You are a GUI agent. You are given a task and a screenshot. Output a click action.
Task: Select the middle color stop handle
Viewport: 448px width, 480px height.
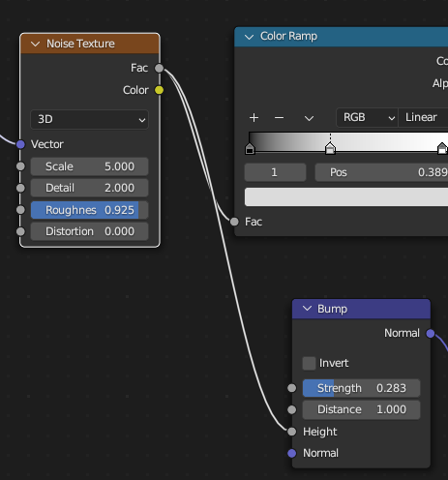pos(330,149)
